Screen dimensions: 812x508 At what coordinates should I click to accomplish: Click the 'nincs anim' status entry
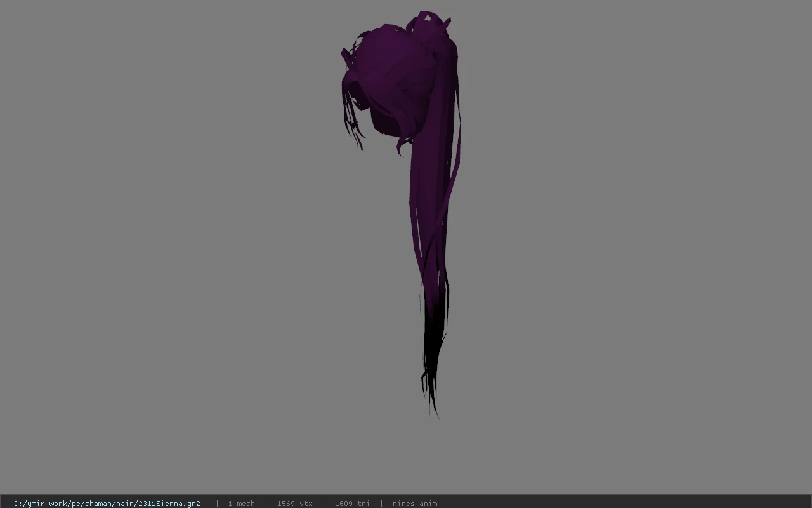pos(415,504)
